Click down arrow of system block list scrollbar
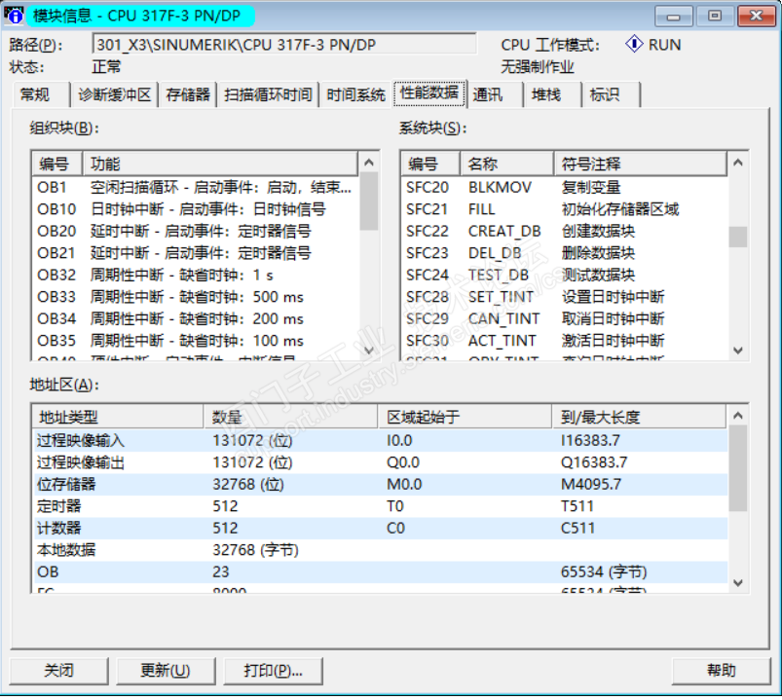The height and width of the screenshot is (700, 782). (x=738, y=350)
